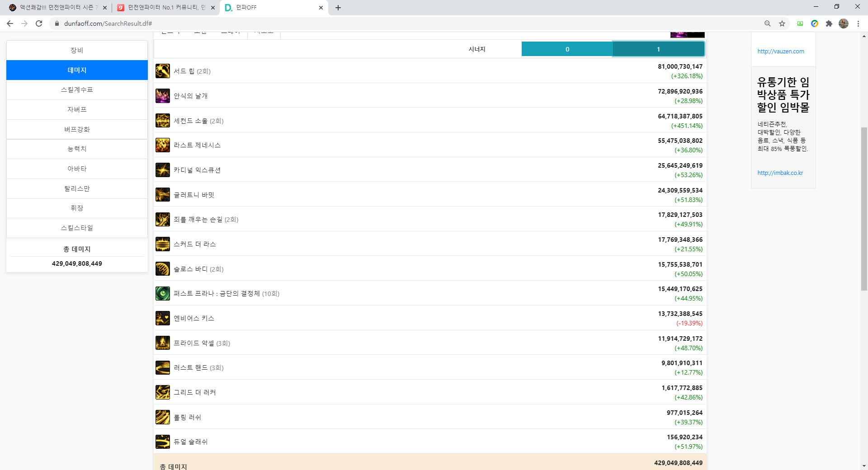
Task: Open the browser extensions puzzle icon
Action: 829,23
